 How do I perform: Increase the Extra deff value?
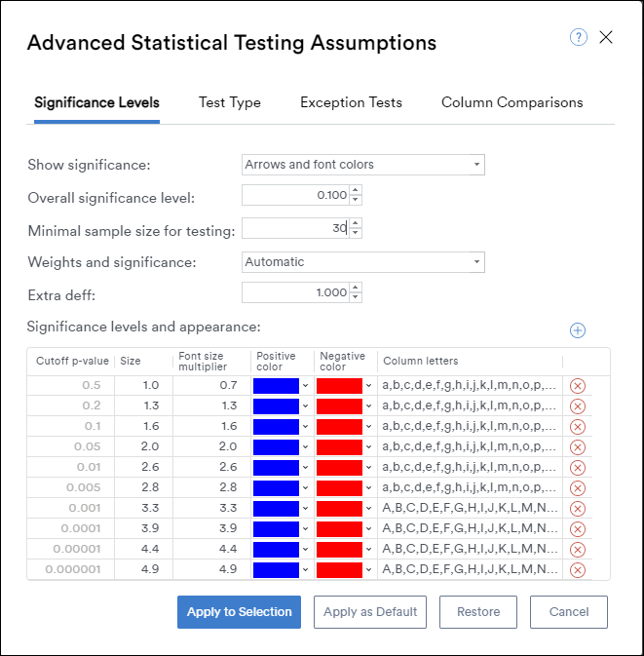coord(356,288)
